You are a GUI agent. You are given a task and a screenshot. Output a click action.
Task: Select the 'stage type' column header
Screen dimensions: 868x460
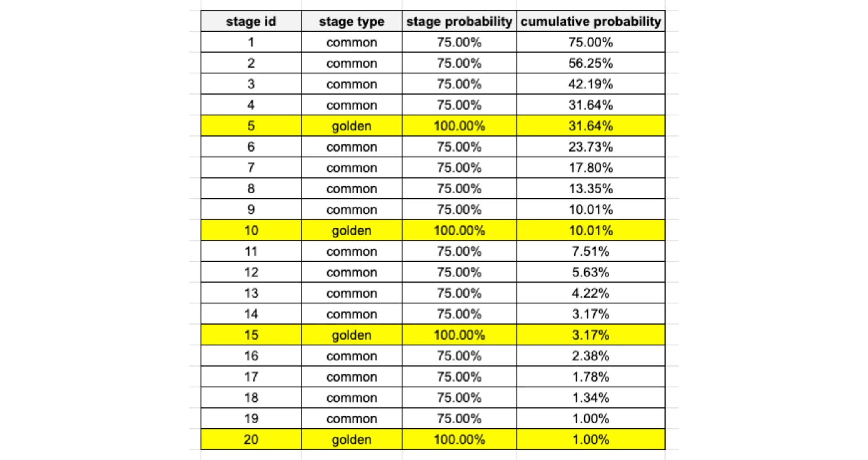(x=351, y=21)
